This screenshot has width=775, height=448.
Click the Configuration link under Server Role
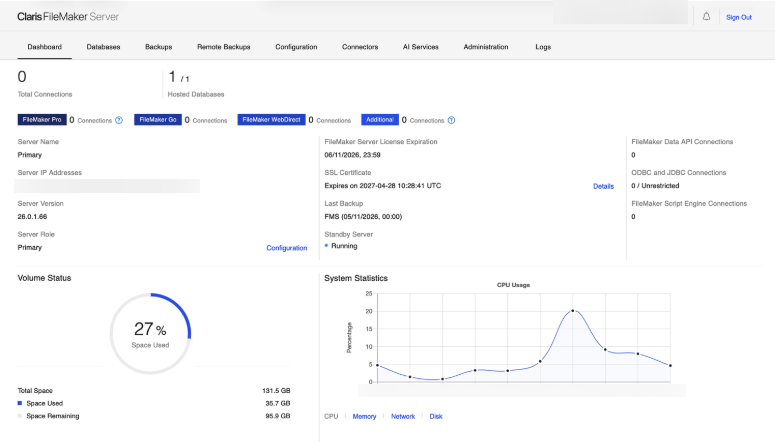287,248
